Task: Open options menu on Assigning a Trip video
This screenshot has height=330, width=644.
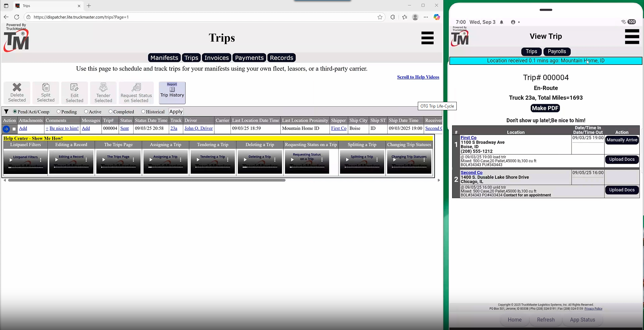Action: 181,160
